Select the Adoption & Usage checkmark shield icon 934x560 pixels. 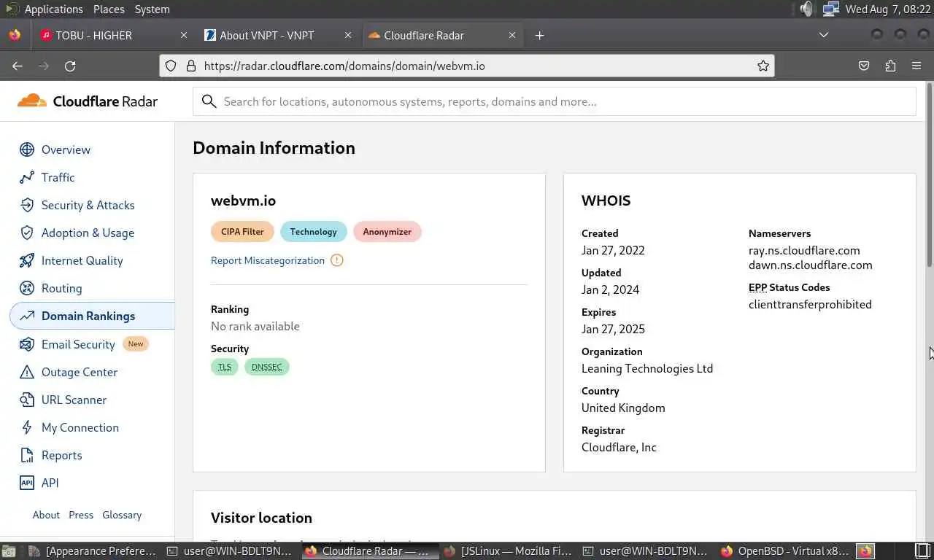pyautogui.click(x=27, y=233)
